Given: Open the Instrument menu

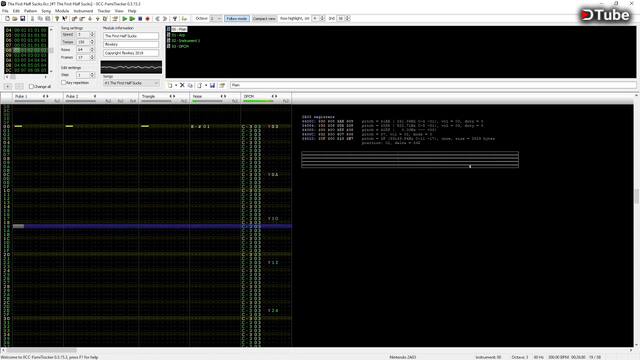Looking at the screenshot, I should tap(83, 11).
